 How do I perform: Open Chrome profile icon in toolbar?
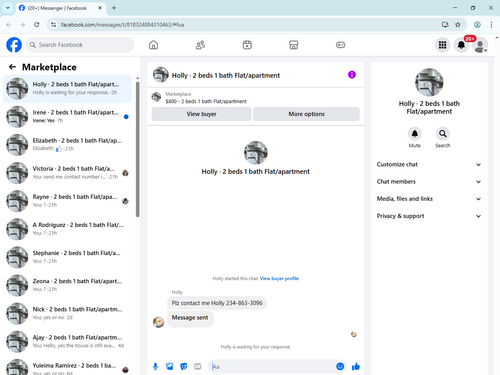(477, 25)
